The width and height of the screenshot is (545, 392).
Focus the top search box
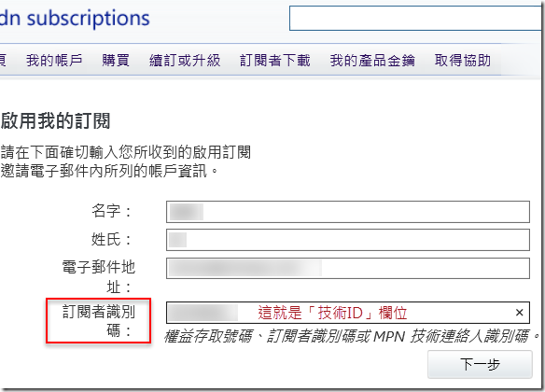point(415,18)
